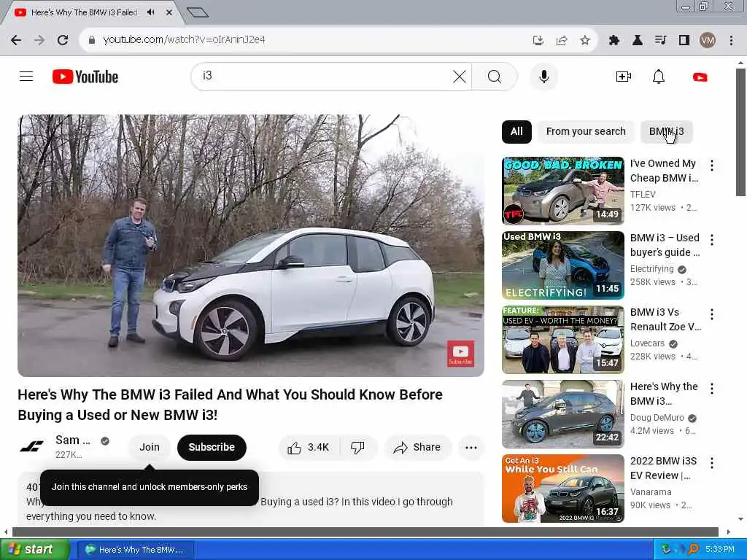Image resolution: width=747 pixels, height=560 pixels.
Task: Like the video with thumbs up
Action: (309, 448)
